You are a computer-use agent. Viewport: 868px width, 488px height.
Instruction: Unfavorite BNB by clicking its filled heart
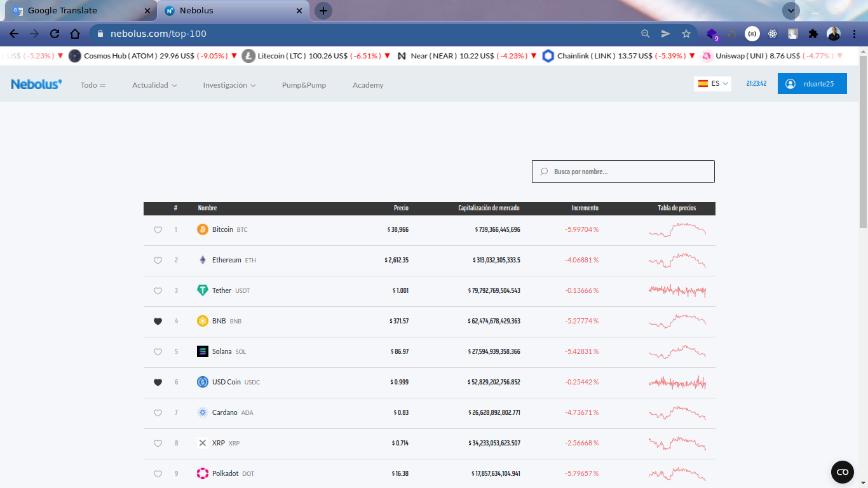[158, 322]
